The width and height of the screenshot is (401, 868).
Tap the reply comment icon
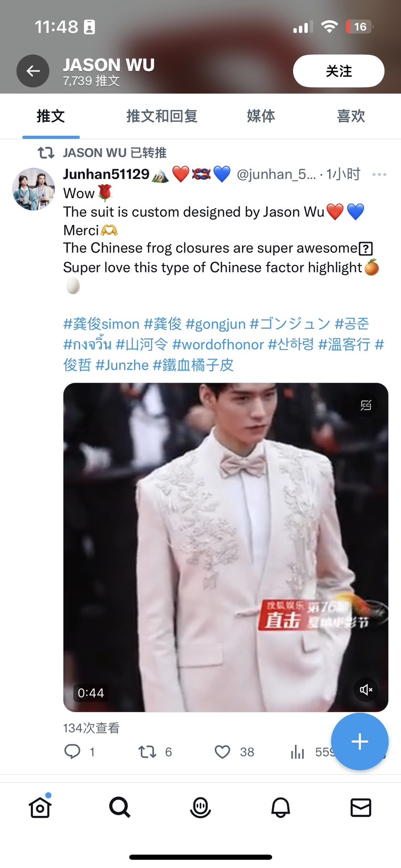[x=72, y=752]
